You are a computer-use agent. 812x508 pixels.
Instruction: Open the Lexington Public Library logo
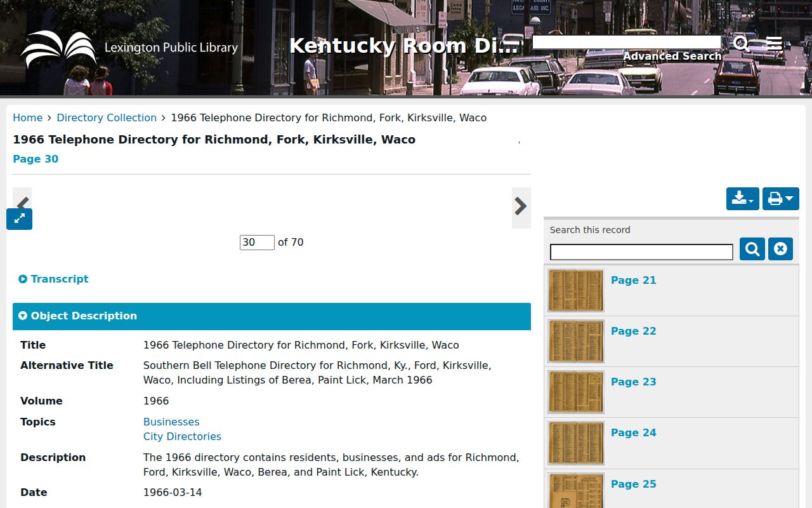click(129, 48)
